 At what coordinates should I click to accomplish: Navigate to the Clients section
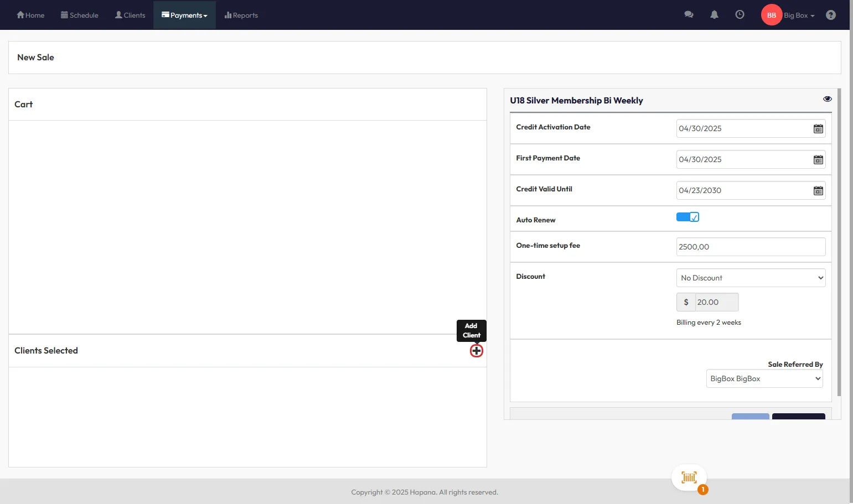pyautogui.click(x=130, y=15)
